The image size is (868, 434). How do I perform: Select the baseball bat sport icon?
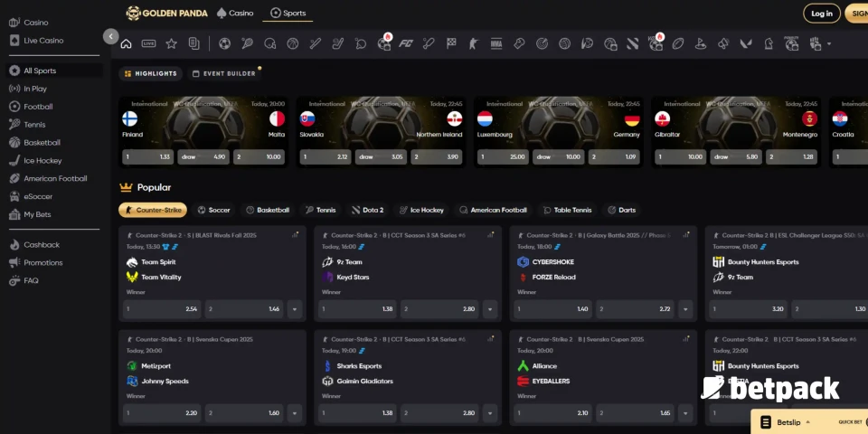pyautogui.click(x=316, y=43)
